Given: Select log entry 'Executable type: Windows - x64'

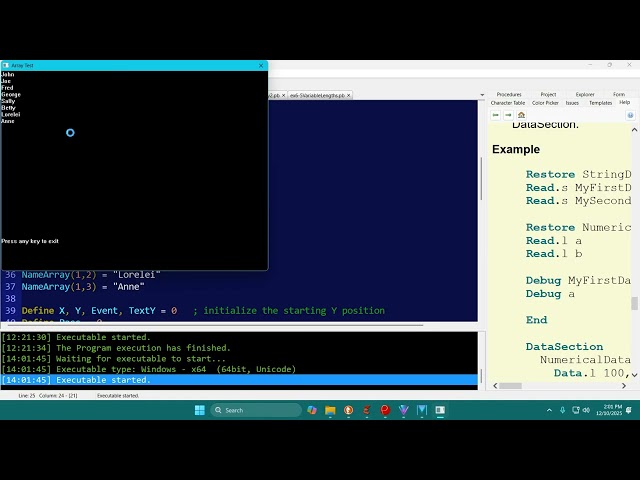Looking at the screenshot, I should click(239, 369).
